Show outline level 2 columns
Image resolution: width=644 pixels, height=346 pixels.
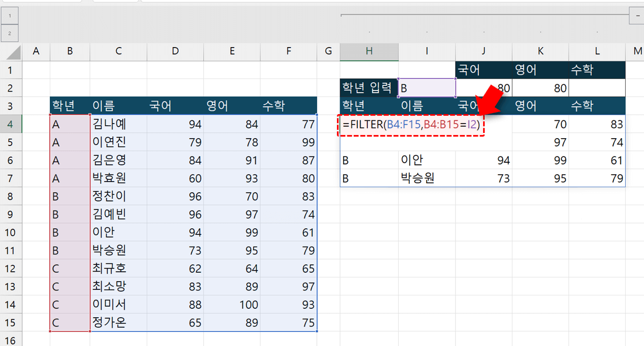[9, 33]
